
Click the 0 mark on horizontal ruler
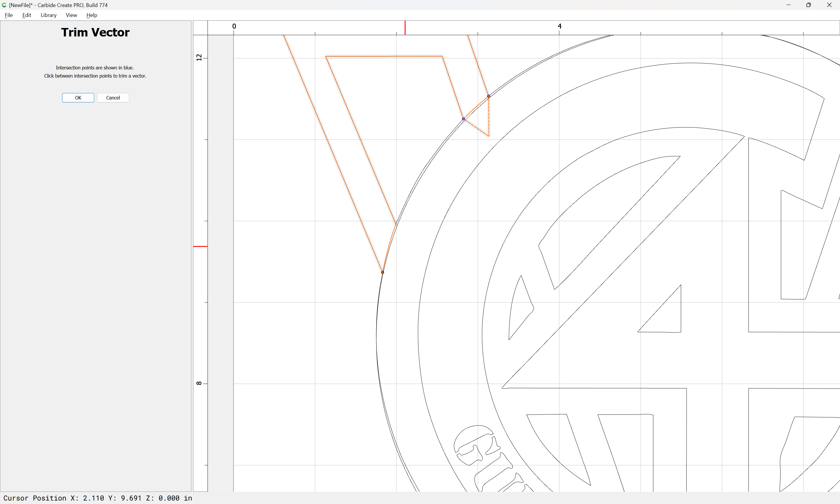234,26
